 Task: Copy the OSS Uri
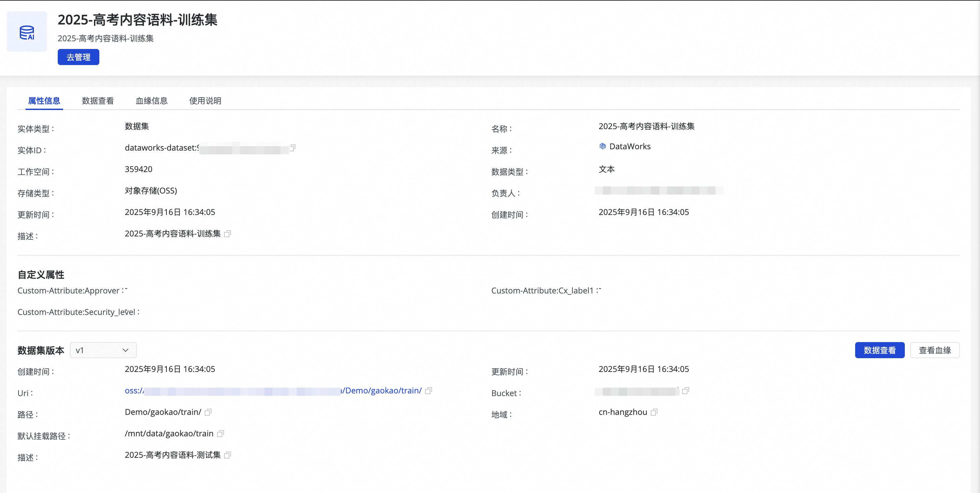pyautogui.click(x=428, y=391)
